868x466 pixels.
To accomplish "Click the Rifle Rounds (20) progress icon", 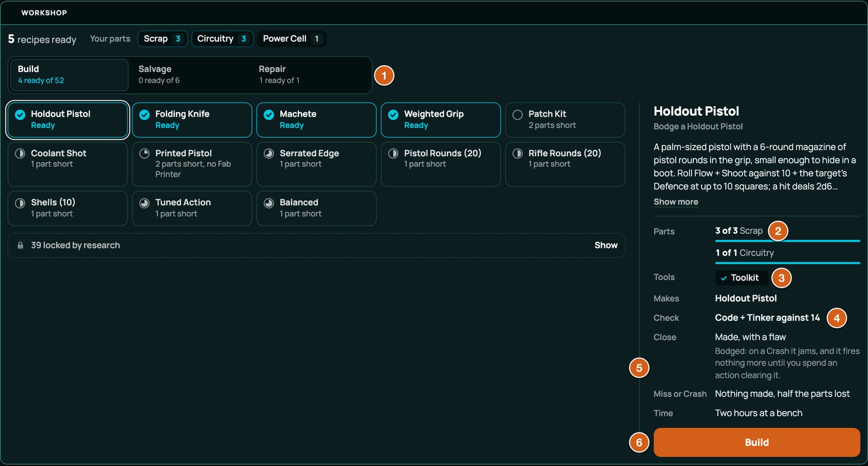I will 518,154.
